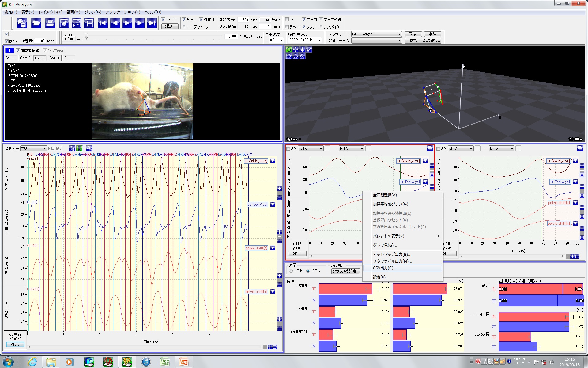Click the open folder toolbar icon
Image resolution: width=588 pixels, height=368 pixels.
36,23
